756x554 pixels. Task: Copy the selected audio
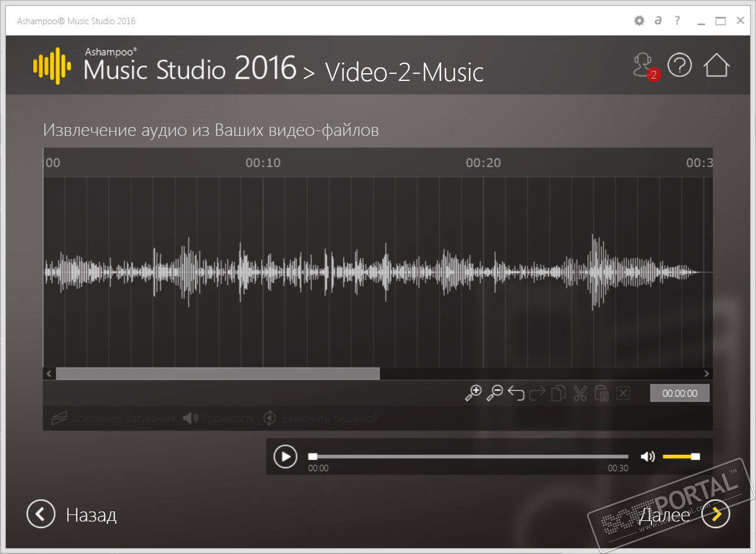(x=558, y=393)
